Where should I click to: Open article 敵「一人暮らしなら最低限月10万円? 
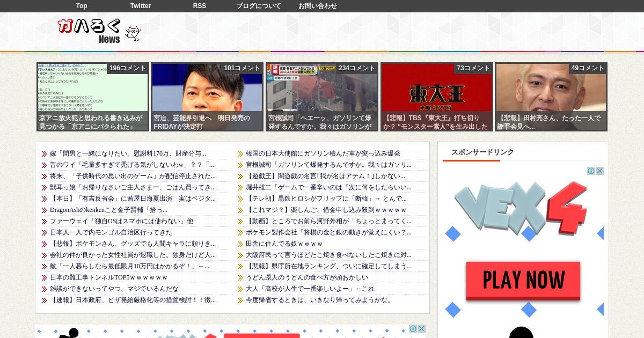click(x=129, y=266)
